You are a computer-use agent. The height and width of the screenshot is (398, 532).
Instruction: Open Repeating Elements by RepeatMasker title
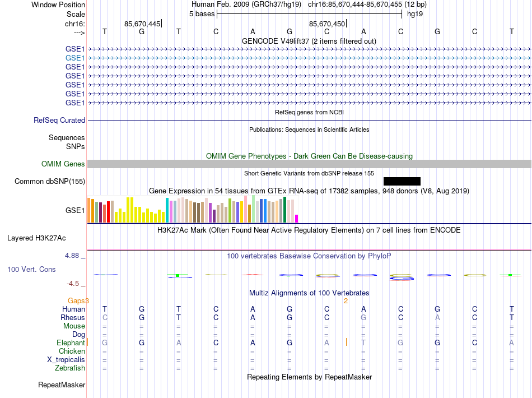click(x=310, y=377)
